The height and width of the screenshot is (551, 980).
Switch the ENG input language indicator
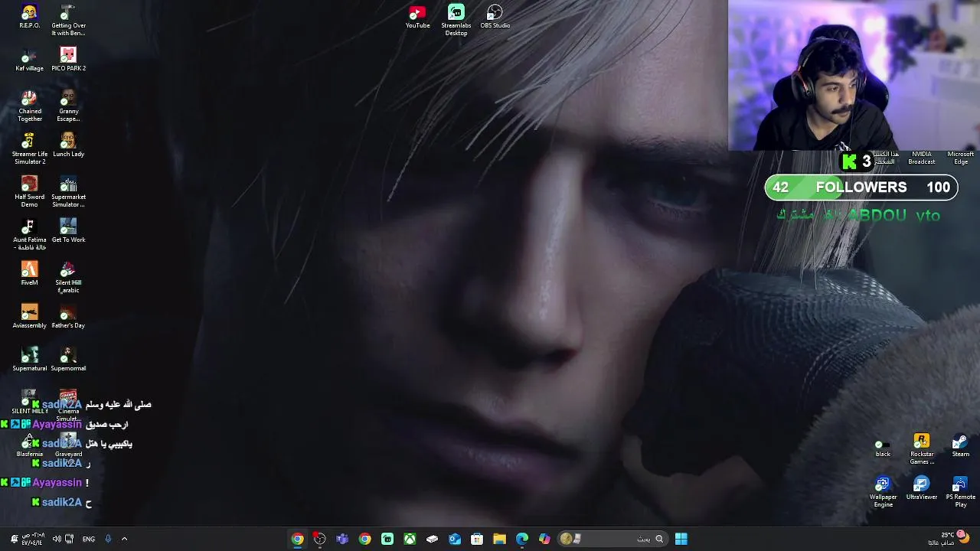[x=89, y=539]
